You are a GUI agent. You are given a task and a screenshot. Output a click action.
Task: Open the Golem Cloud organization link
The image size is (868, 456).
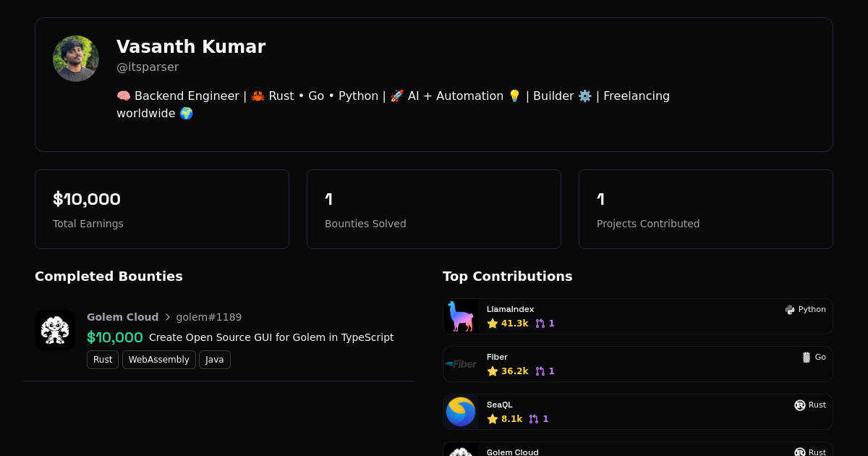pos(122,317)
